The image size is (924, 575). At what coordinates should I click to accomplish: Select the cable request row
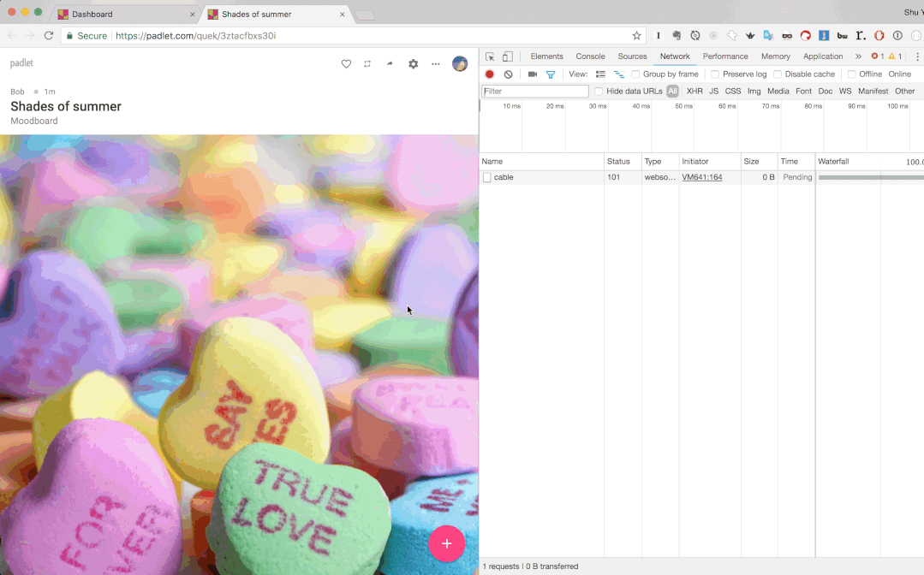(701, 177)
